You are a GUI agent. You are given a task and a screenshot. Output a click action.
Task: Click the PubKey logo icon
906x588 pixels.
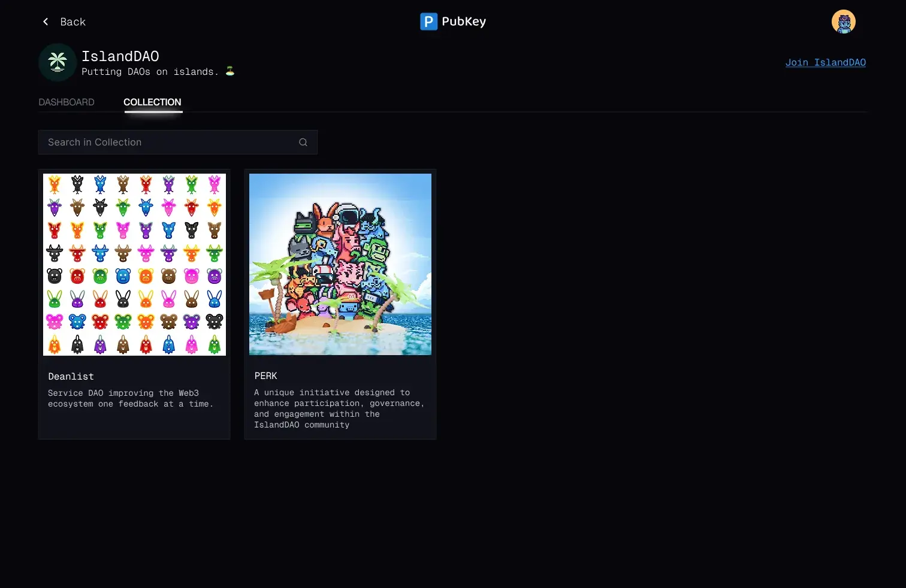(428, 22)
